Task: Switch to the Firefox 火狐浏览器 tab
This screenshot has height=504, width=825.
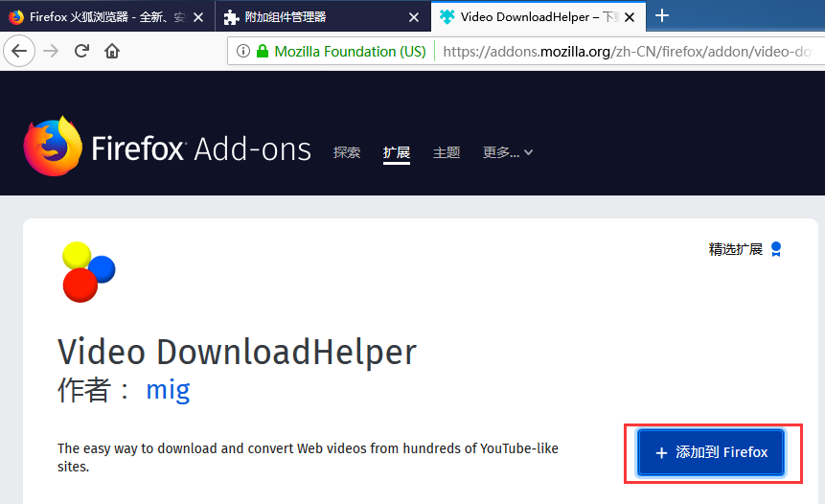Action: point(107,17)
